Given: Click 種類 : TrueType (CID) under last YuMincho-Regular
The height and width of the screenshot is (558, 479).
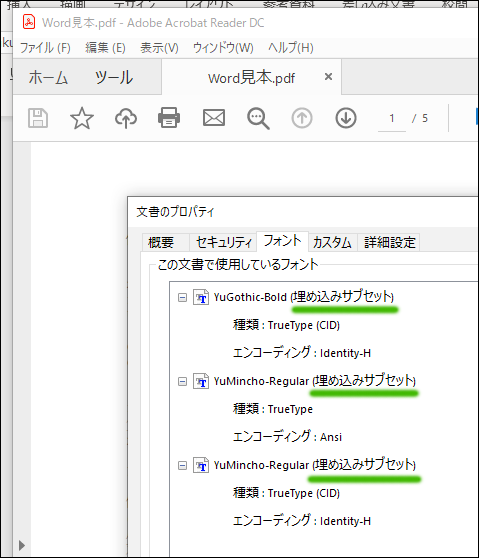Looking at the screenshot, I should coord(286,493).
